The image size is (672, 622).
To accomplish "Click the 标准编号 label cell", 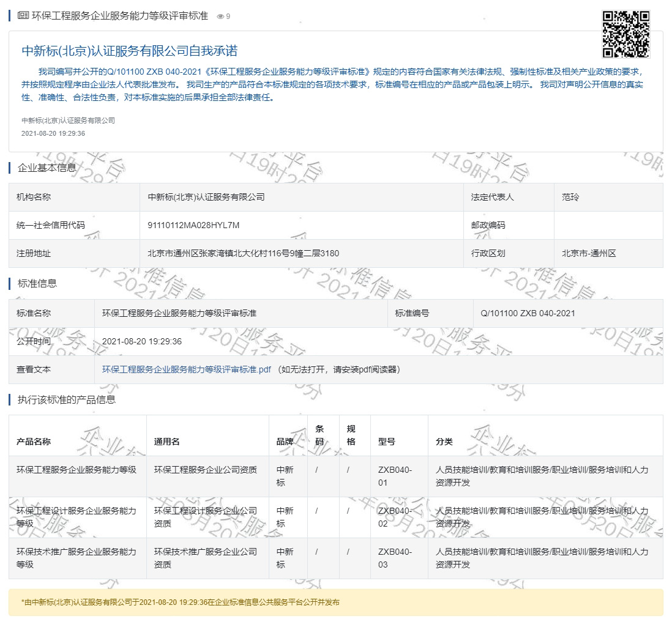I will click(430, 314).
